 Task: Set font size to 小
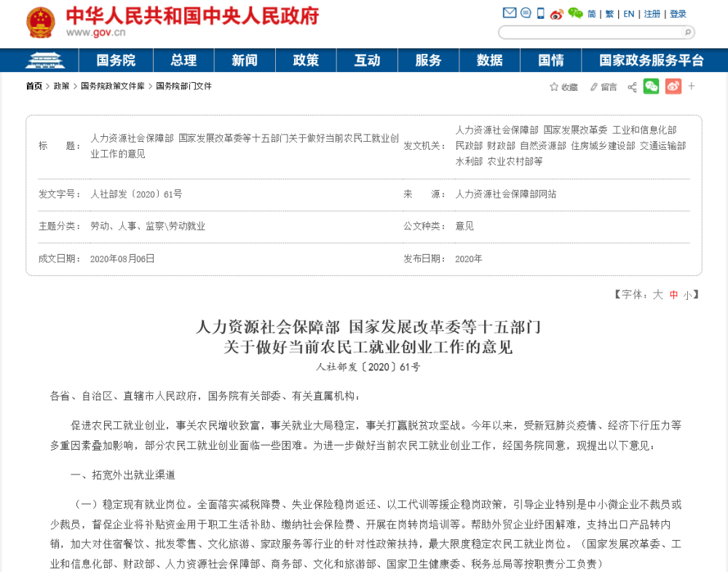[x=688, y=295]
